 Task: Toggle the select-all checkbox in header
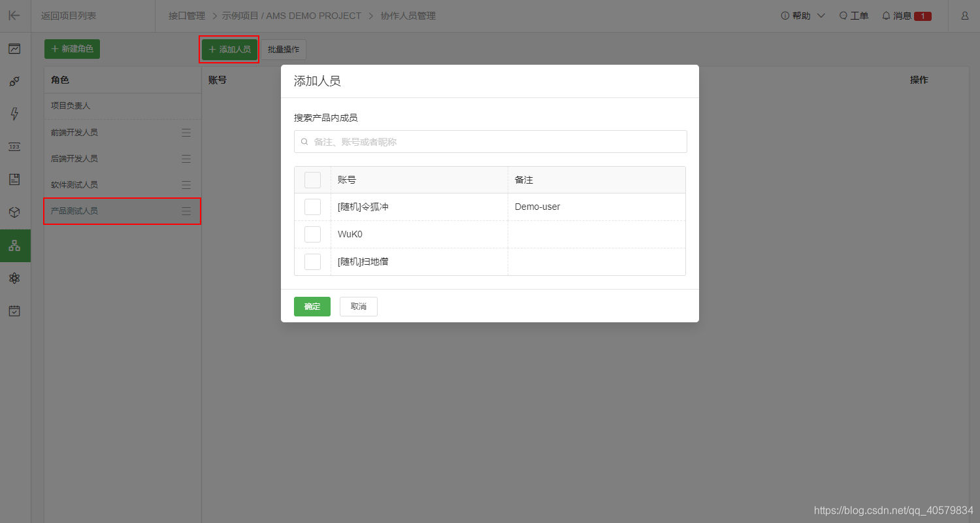tap(312, 180)
